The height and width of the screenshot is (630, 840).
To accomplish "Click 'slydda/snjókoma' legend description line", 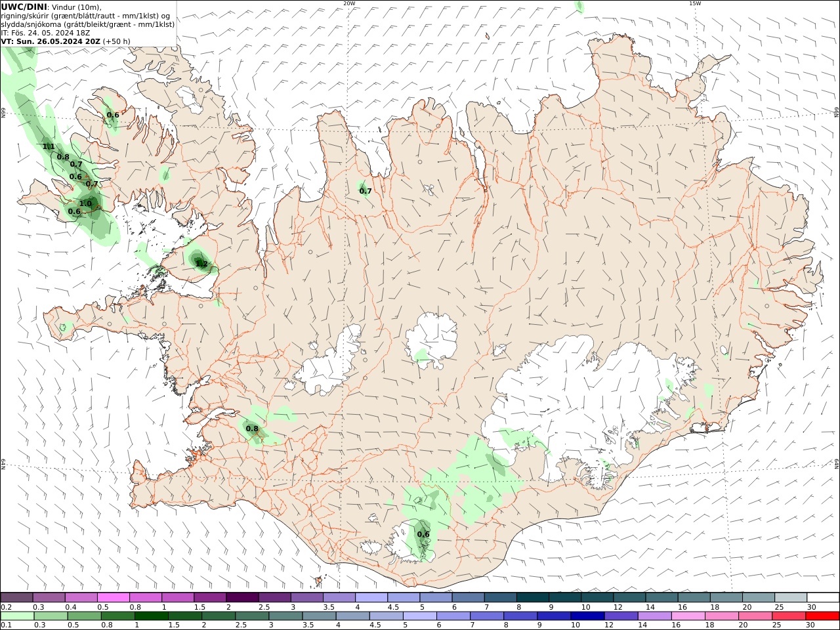I will 87,24.
